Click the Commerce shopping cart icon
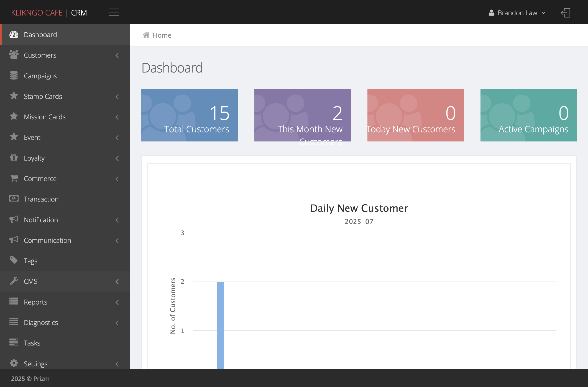The height and width of the screenshot is (387, 588). (14, 178)
